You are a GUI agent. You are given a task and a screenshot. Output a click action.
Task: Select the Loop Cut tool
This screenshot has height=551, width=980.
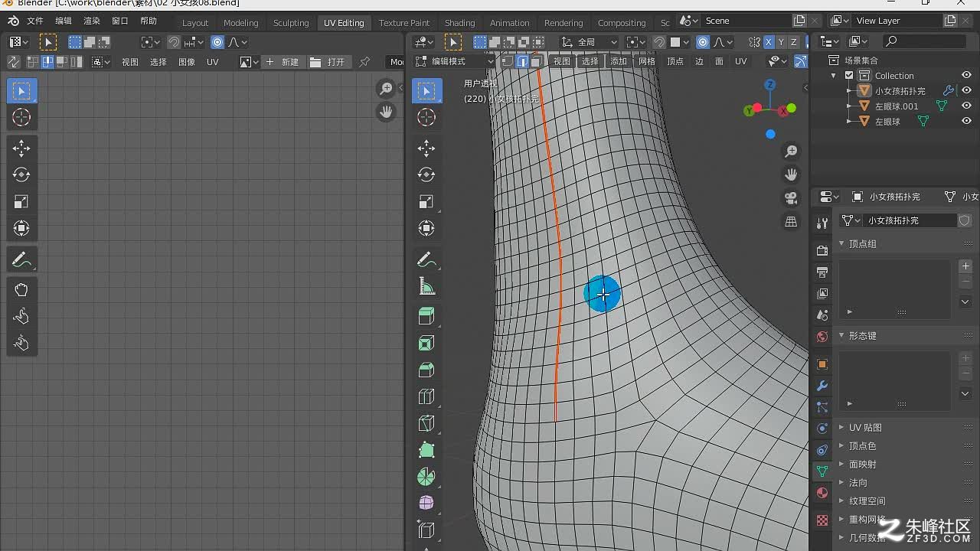click(x=426, y=396)
